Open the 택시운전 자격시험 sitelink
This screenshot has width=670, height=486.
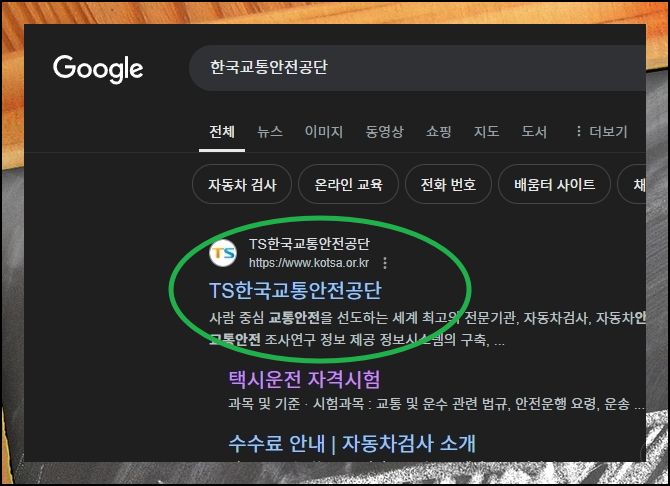304,380
